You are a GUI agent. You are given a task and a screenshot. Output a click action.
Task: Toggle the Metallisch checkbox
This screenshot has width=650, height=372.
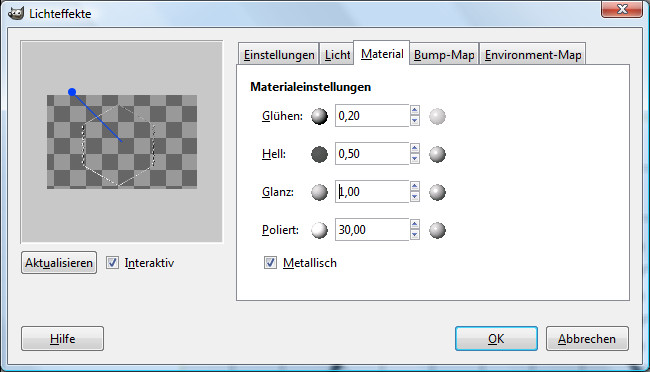coord(270,263)
